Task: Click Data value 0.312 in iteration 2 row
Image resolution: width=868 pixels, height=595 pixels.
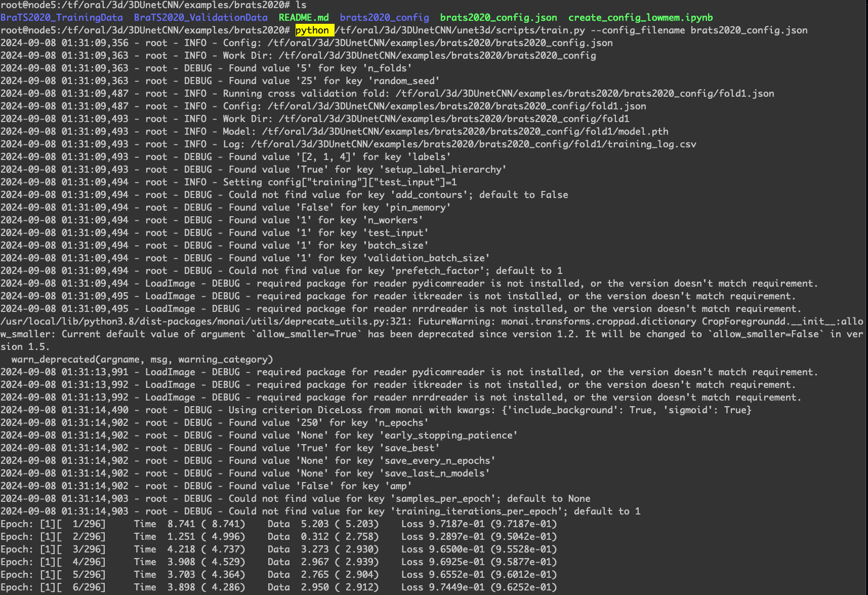Action: [315, 537]
